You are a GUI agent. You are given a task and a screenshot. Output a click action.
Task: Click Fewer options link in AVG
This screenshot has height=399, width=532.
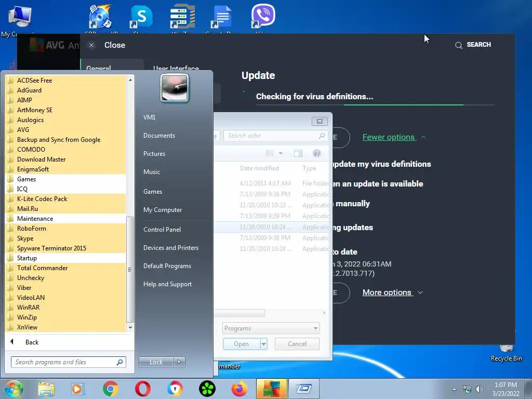click(389, 137)
